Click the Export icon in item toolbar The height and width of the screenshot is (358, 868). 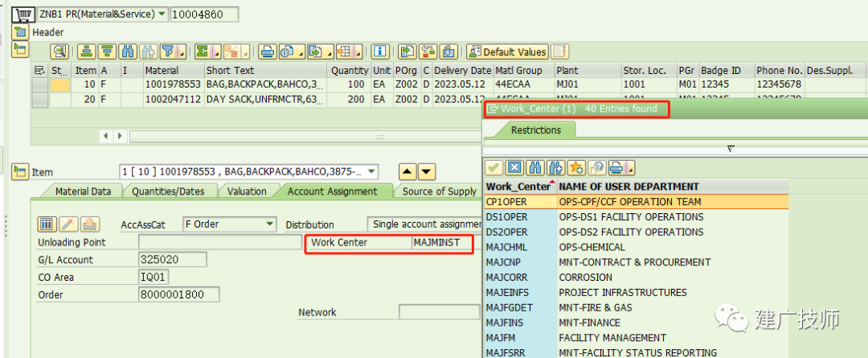tap(317, 51)
